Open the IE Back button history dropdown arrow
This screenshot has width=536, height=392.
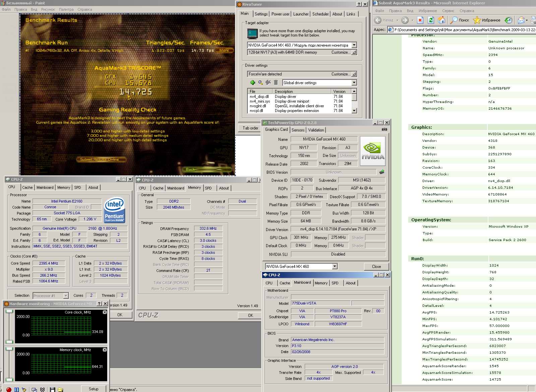(397, 20)
